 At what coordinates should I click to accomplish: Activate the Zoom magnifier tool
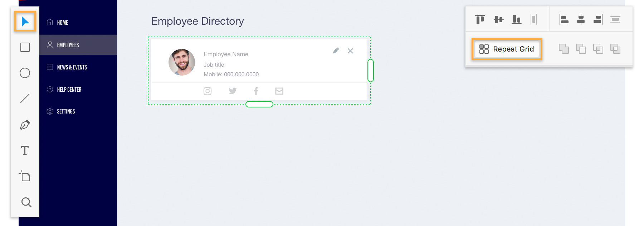point(26,202)
